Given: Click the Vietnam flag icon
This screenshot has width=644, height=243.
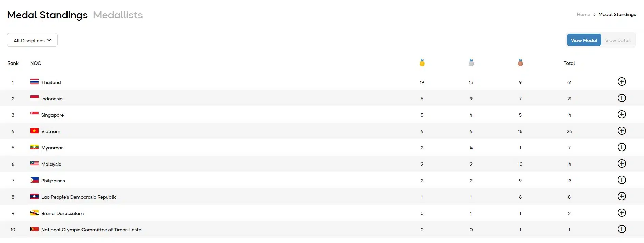Looking at the screenshot, I should pyautogui.click(x=34, y=131).
